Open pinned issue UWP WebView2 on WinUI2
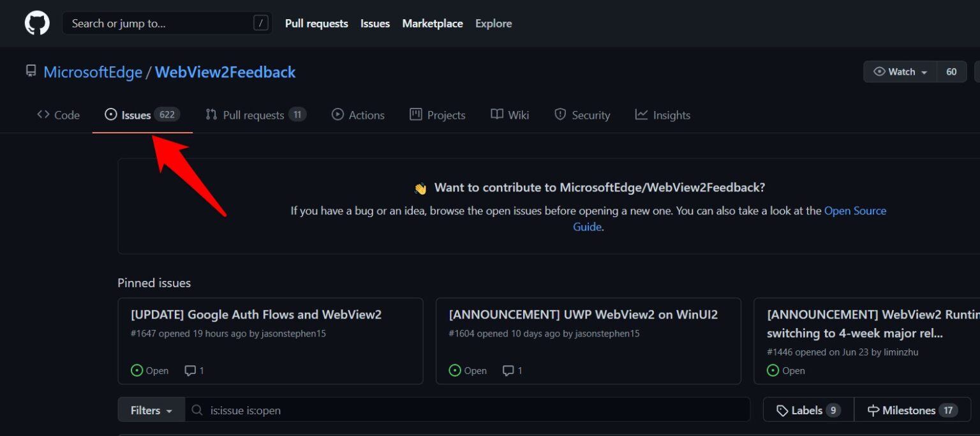The width and height of the screenshot is (980, 436). tap(583, 314)
